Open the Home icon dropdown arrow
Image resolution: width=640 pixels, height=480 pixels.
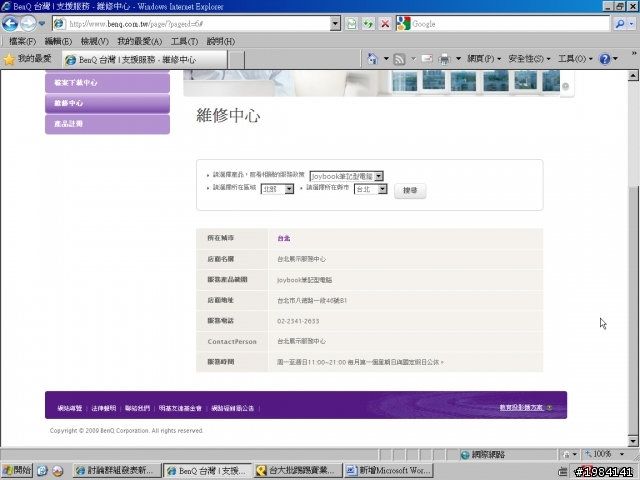tap(386, 59)
